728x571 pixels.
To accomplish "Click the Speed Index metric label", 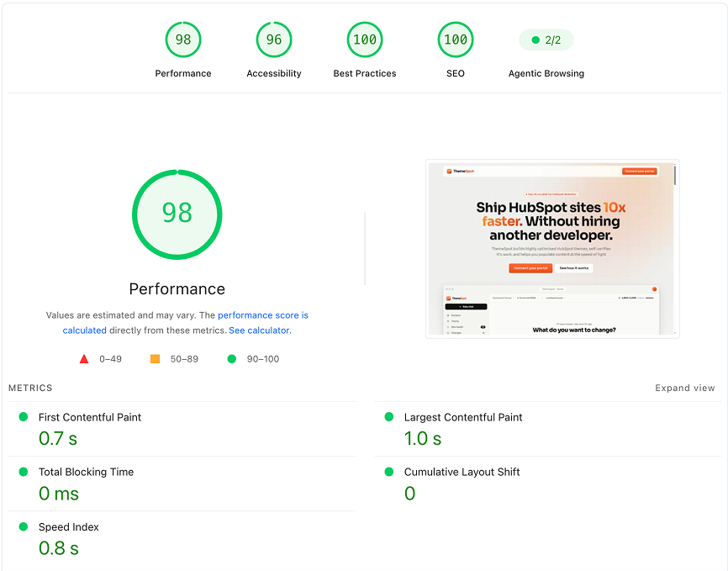I will (x=69, y=527).
